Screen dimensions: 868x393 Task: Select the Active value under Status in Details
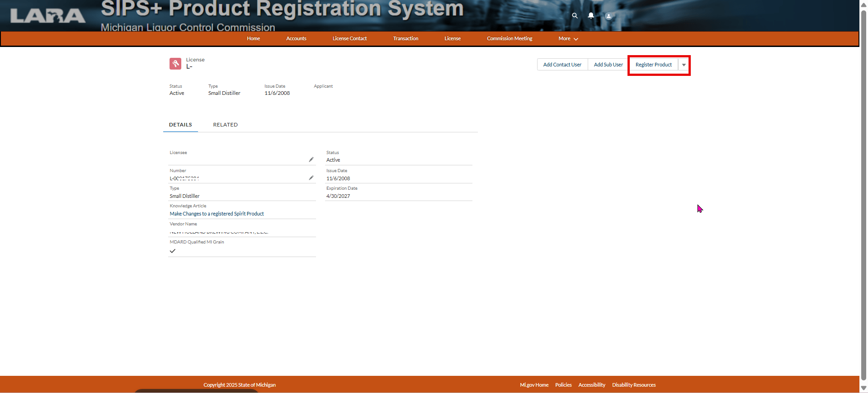coord(333,160)
